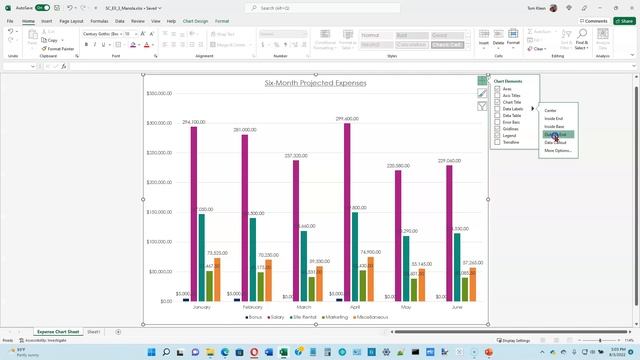Screen dimensions: 640x360
Task: Click the Chart Elements plus button
Action: coord(482,80)
